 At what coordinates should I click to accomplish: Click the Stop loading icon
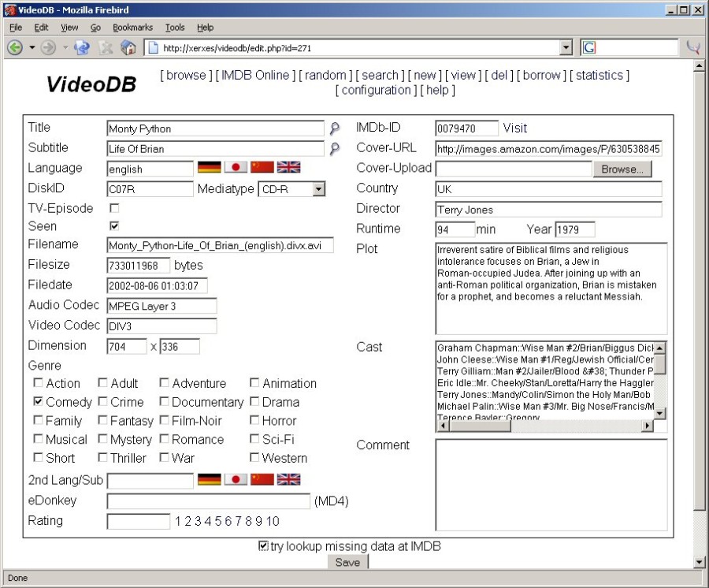[106, 47]
